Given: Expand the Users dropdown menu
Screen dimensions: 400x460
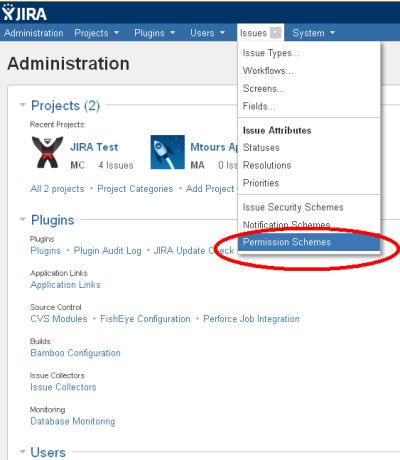Looking at the screenshot, I should coord(207,33).
